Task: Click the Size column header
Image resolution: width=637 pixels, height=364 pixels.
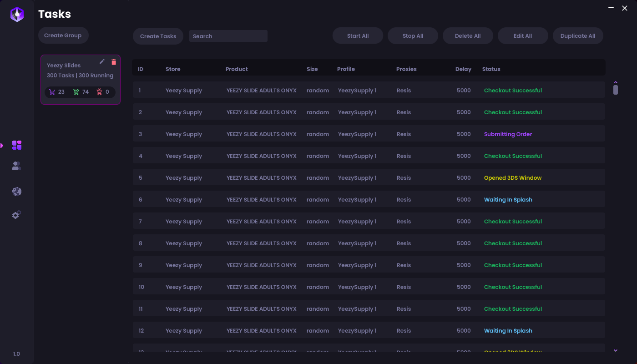Action: 312,69
